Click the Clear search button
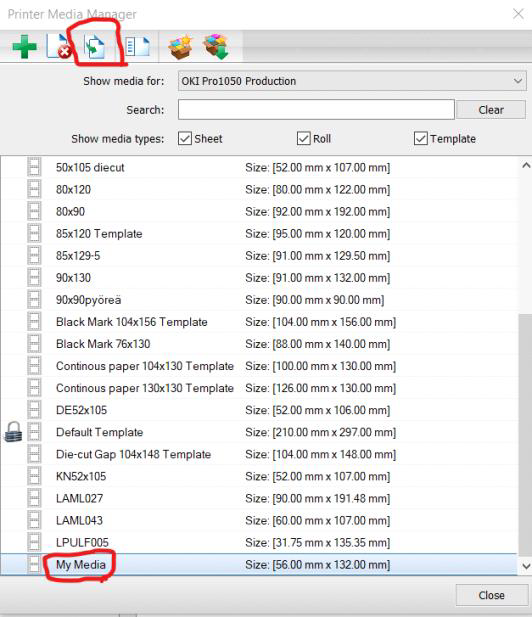 pyautogui.click(x=491, y=110)
